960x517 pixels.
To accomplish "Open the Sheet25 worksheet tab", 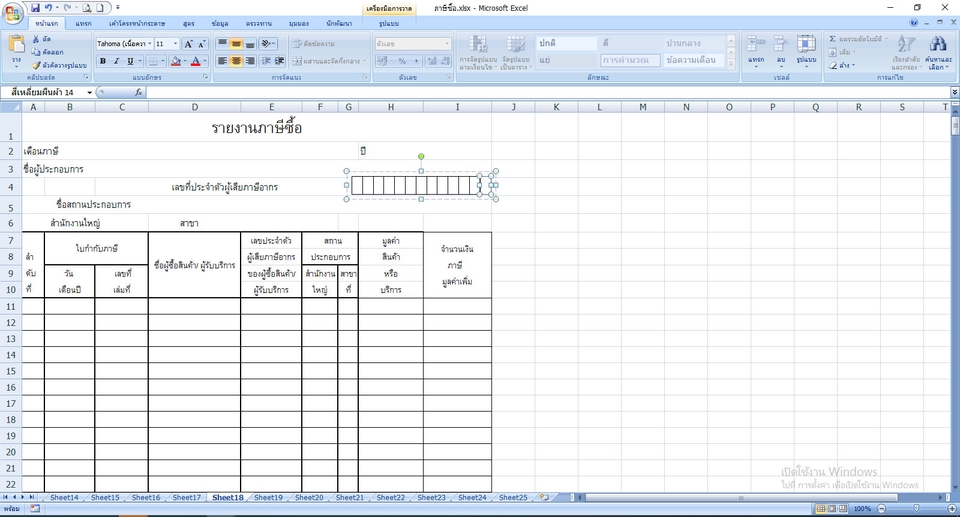I will click(x=513, y=497).
